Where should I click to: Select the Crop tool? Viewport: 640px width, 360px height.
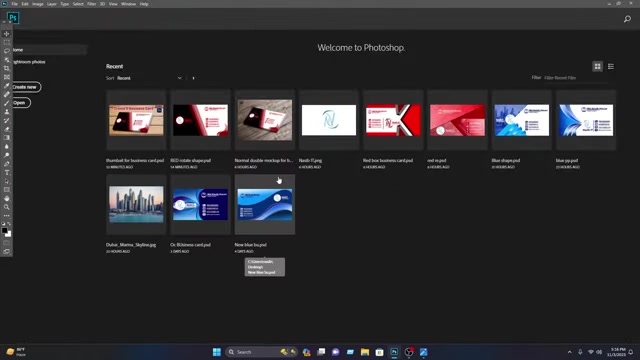[x=7, y=68]
